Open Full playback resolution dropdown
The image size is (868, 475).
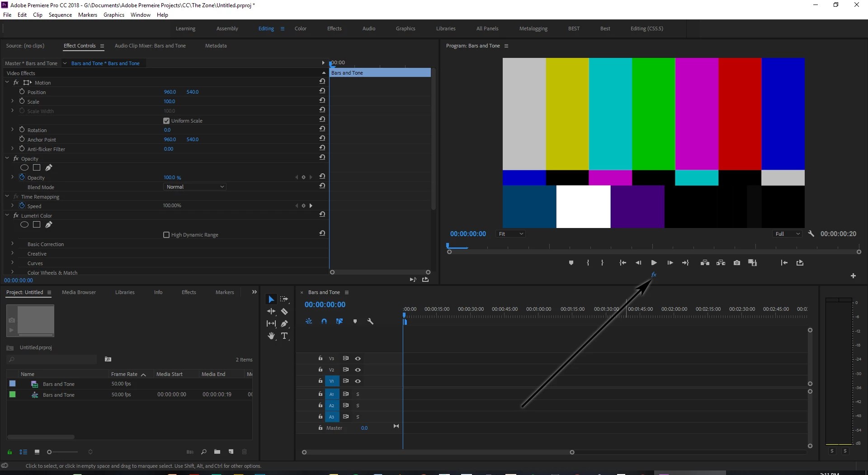(788, 234)
